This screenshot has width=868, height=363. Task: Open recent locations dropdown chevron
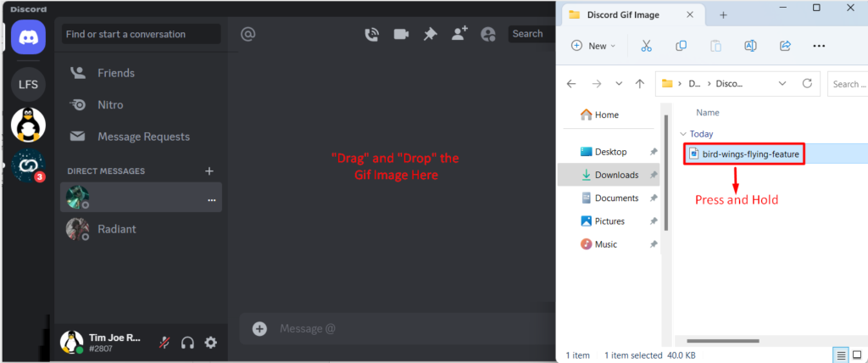pos(619,84)
